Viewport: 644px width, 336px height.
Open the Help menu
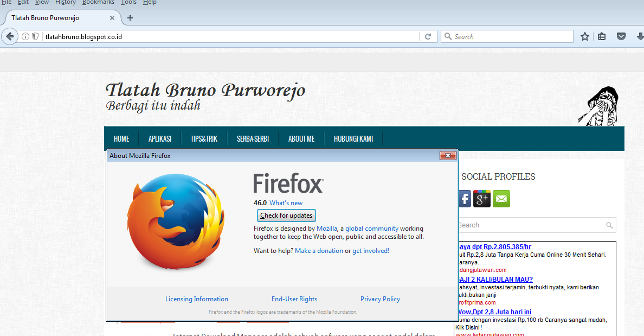coord(150,3)
